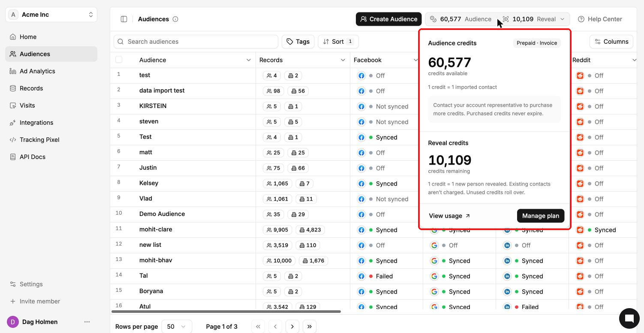Go to the next page arrow
Viewport: 644px width, 333px height.
(x=292, y=327)
